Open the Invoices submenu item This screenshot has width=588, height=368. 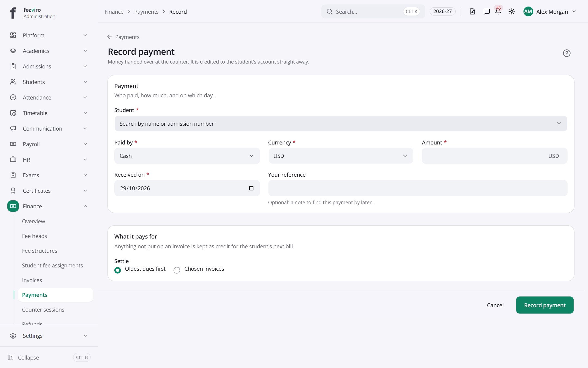[32, 280]
